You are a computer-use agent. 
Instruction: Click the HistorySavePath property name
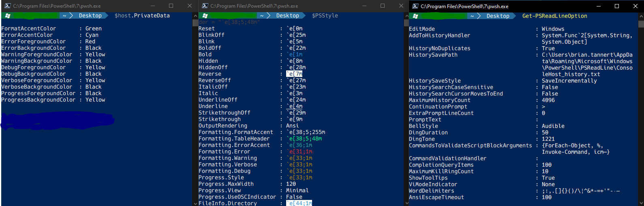tap(433, 55)
